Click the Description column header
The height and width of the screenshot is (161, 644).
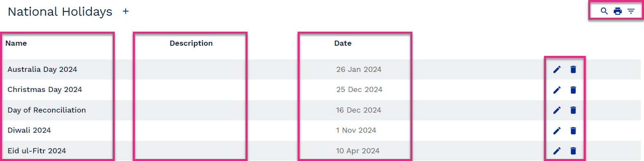[x=191, y=43]
